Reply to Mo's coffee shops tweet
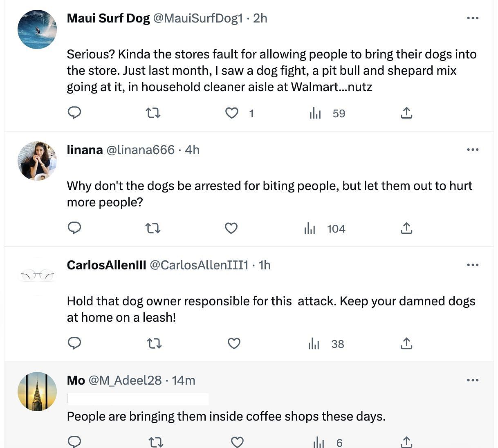498x448 pixels. 74,442
